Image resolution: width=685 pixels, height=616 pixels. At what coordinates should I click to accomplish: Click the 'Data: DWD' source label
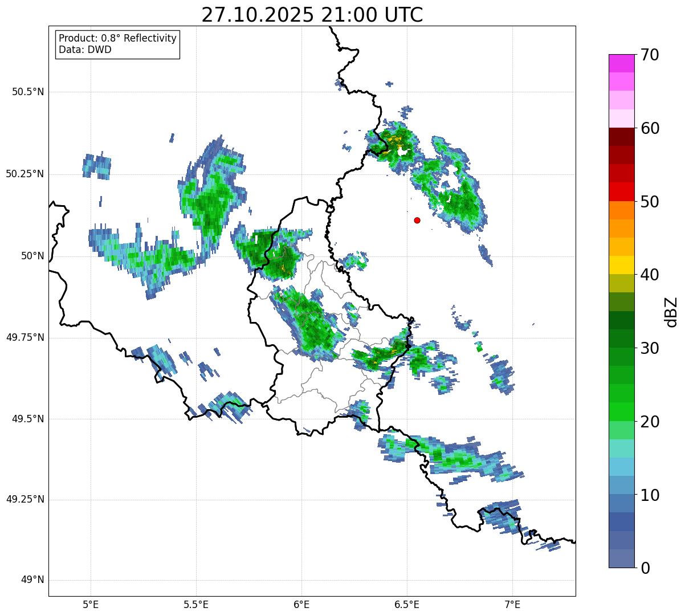[85, 50]
